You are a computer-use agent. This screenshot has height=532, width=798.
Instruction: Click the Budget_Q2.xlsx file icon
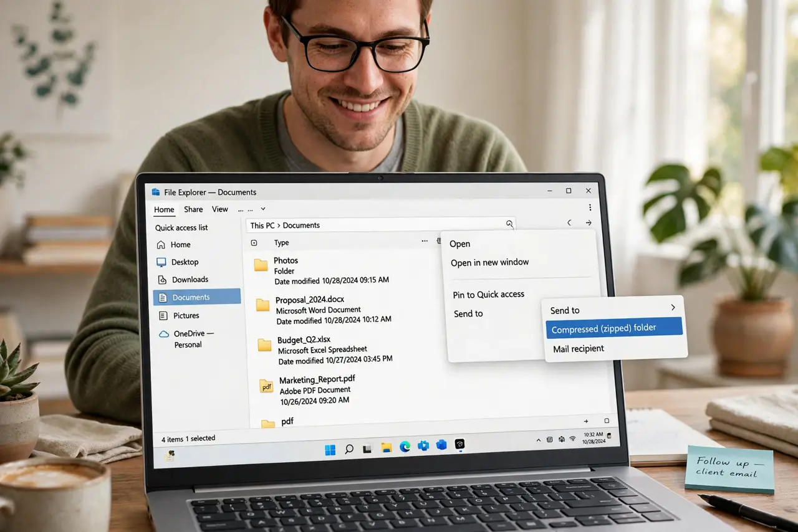[x=265, y=344]
